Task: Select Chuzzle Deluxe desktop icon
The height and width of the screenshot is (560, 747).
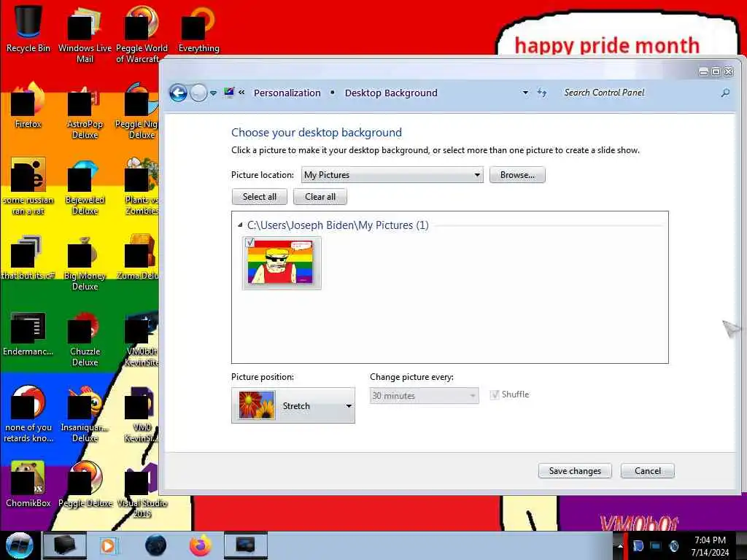Action: coord(85,338)
